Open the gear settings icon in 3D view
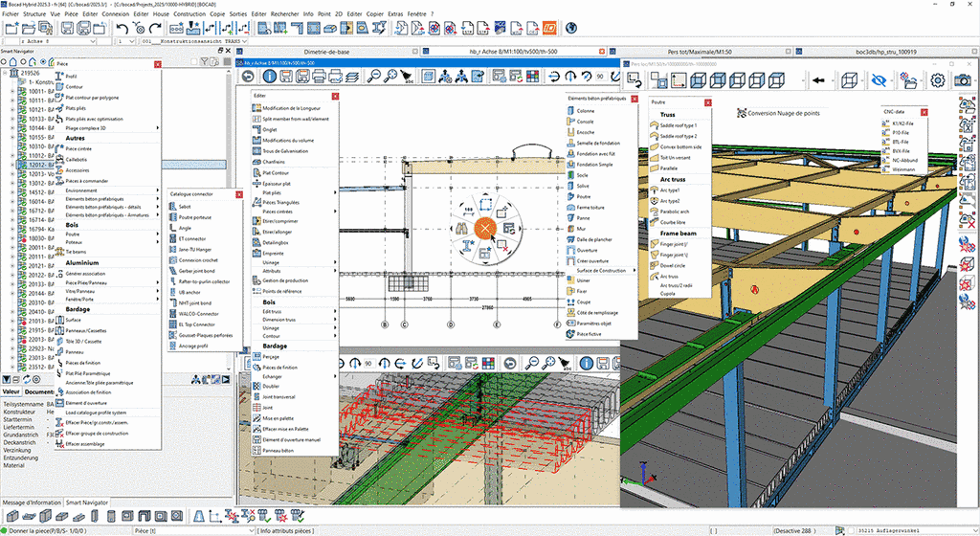The height and width of the screenshot is (536, 980). coord(938,80)
